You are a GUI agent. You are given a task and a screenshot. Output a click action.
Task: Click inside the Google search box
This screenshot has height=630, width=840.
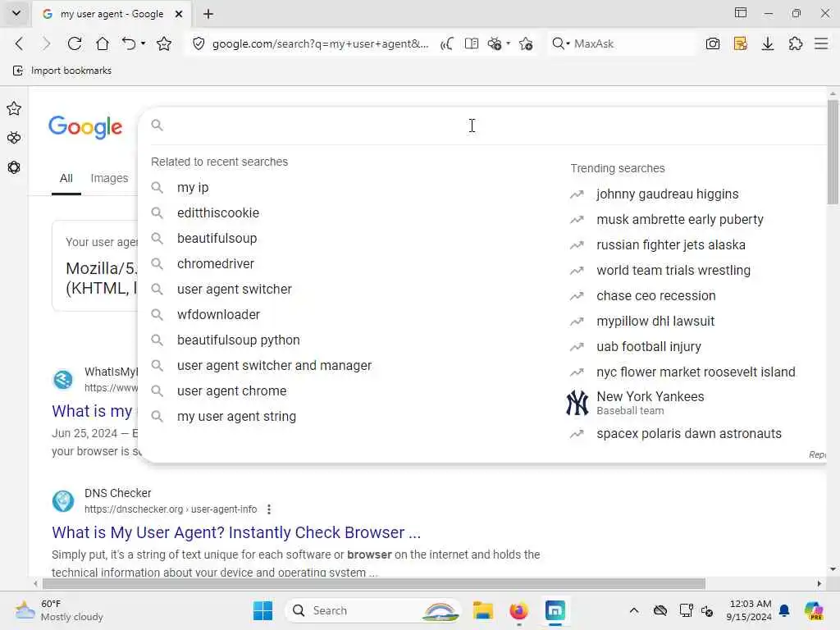click(x=482, y=126)
